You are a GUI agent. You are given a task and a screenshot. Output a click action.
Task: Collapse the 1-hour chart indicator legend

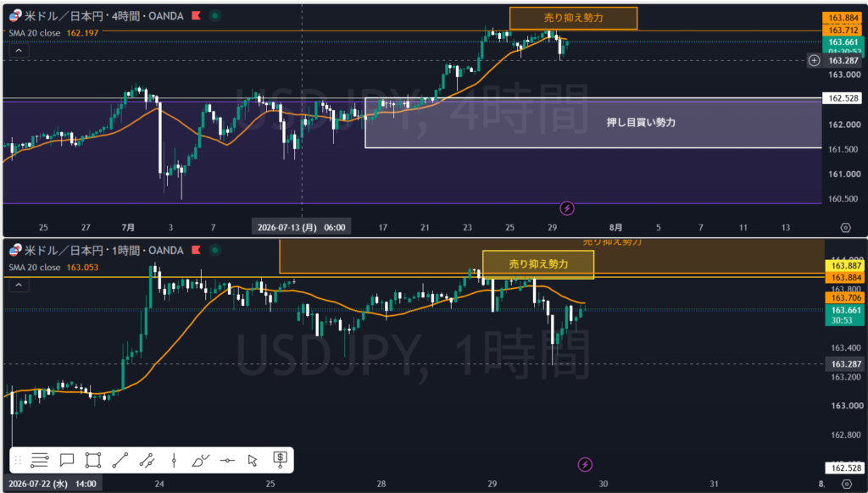click(x=19, y=285)
